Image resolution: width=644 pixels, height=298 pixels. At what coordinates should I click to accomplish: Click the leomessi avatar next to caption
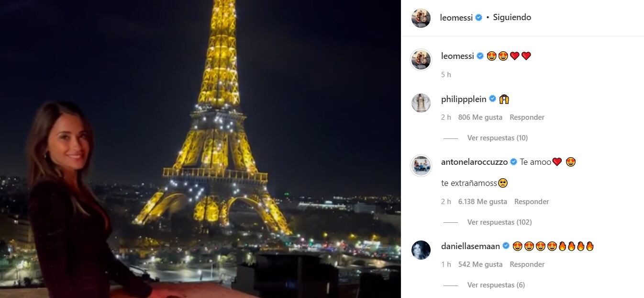coord(421,59)
